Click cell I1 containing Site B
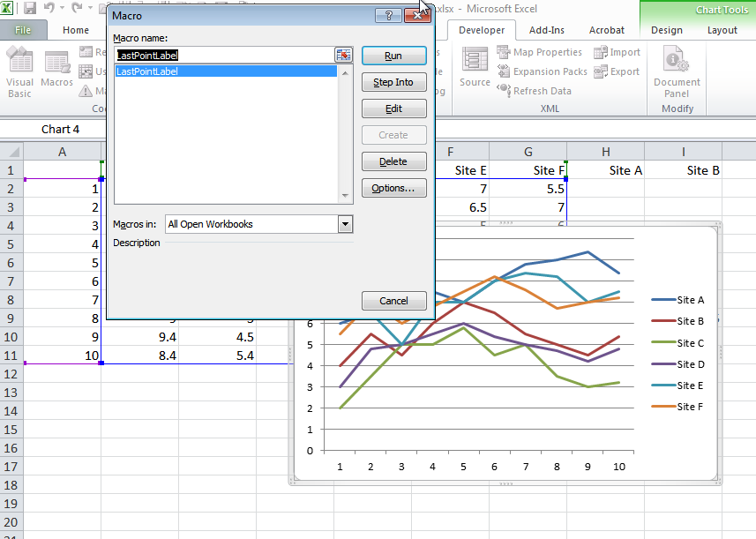Viewport: 756px width, 539px height. (x=683, y=170)
